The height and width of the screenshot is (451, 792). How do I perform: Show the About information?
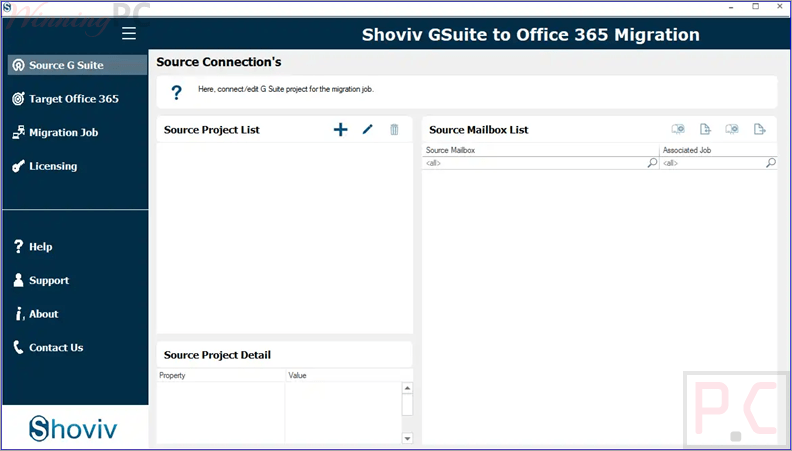coord(36,314)
